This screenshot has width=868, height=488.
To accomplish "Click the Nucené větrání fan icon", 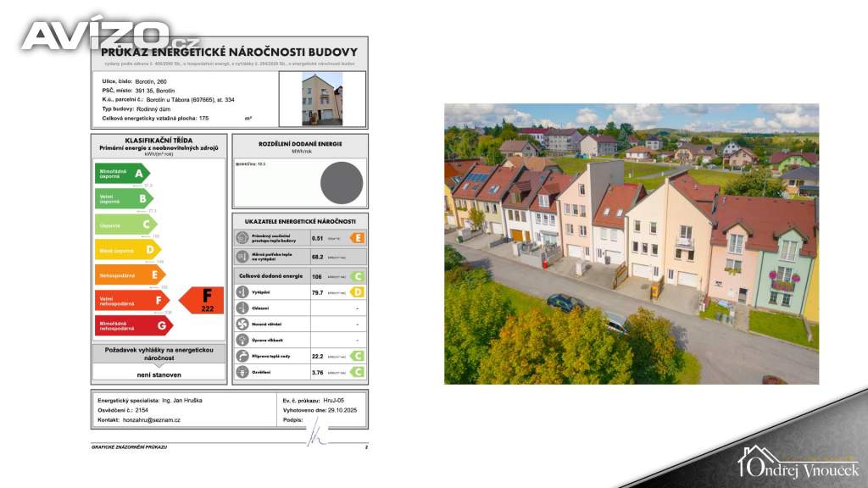I will click(242, 324).
